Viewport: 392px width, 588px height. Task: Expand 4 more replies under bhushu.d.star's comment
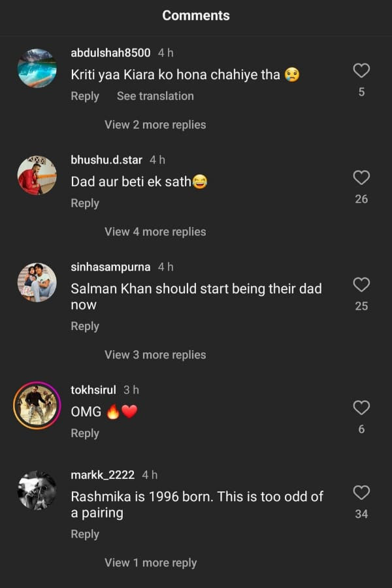(x=155, y=231)
